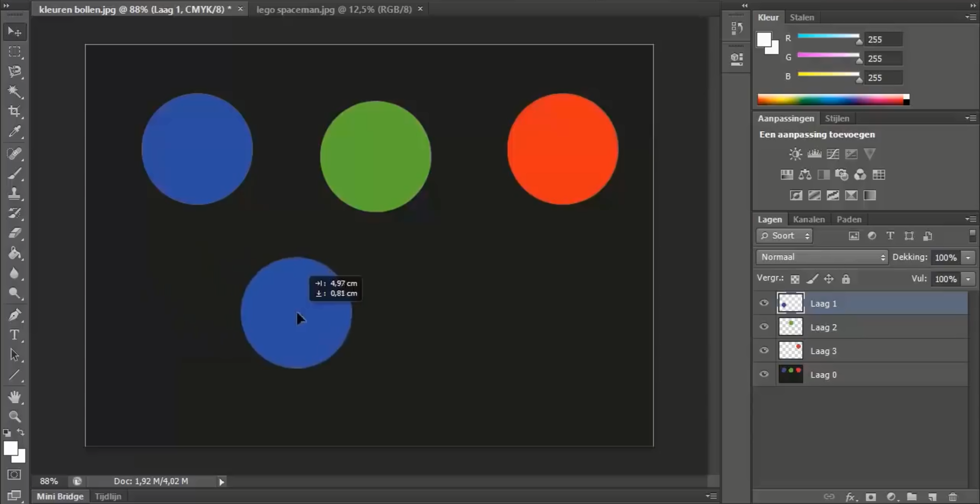Select the Horizontal Type tool

[14, 335]
